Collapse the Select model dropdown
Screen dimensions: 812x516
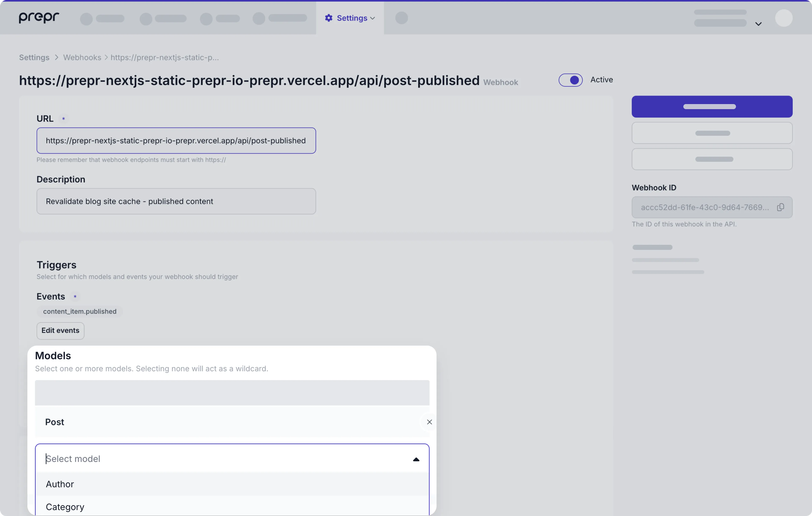pyautogui.click(x=416, y=459)
